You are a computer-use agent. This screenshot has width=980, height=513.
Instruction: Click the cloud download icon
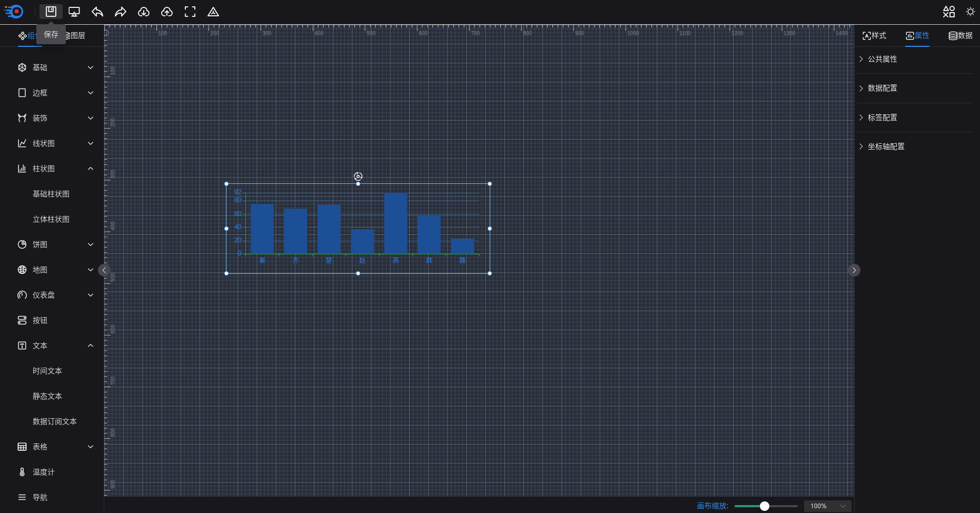tap(144, 12)
